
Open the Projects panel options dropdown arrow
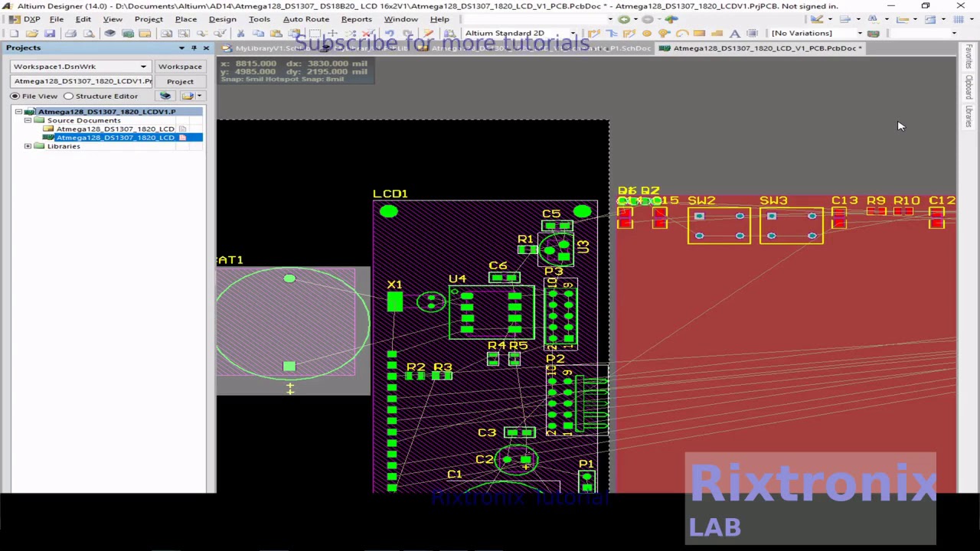181,48
